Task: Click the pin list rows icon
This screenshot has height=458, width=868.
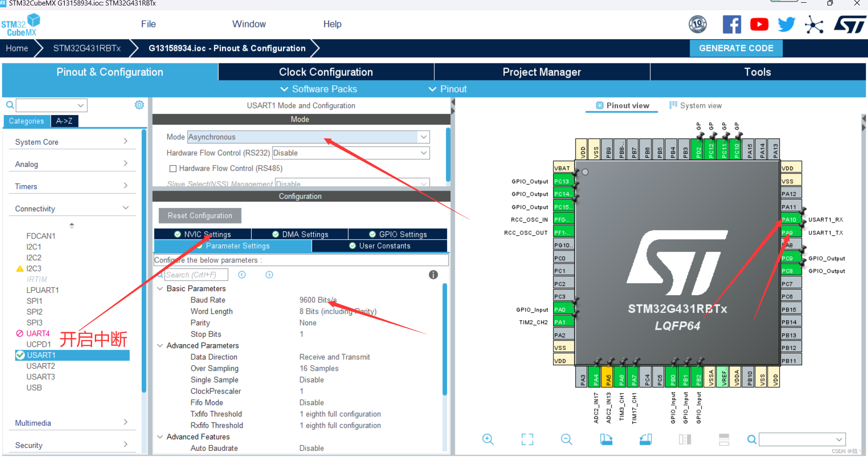Action: click(724, 439)
